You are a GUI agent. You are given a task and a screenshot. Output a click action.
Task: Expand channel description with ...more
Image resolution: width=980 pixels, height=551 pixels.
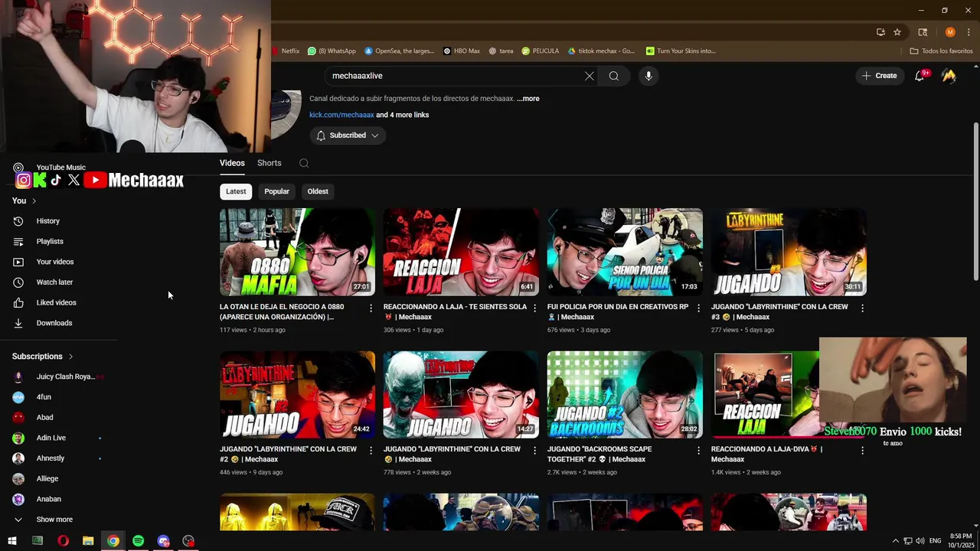coord(528,99)
